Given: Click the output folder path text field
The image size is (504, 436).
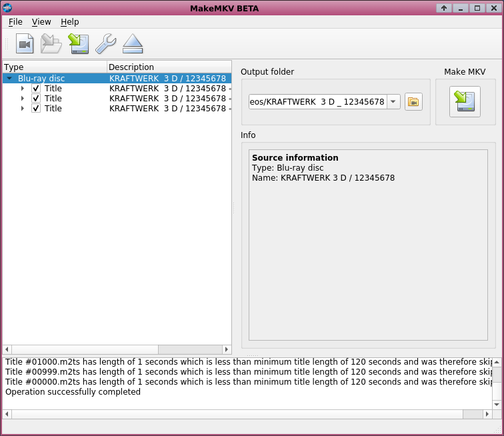Looking at the screenshot, I should click(317, 102).
